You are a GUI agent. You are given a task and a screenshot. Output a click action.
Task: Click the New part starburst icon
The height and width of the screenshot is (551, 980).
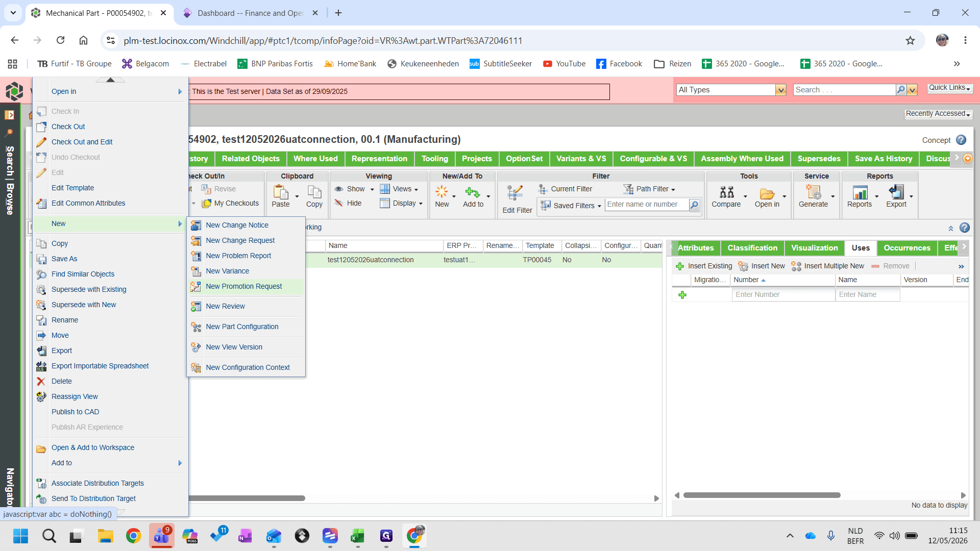(x=442, y=192)
